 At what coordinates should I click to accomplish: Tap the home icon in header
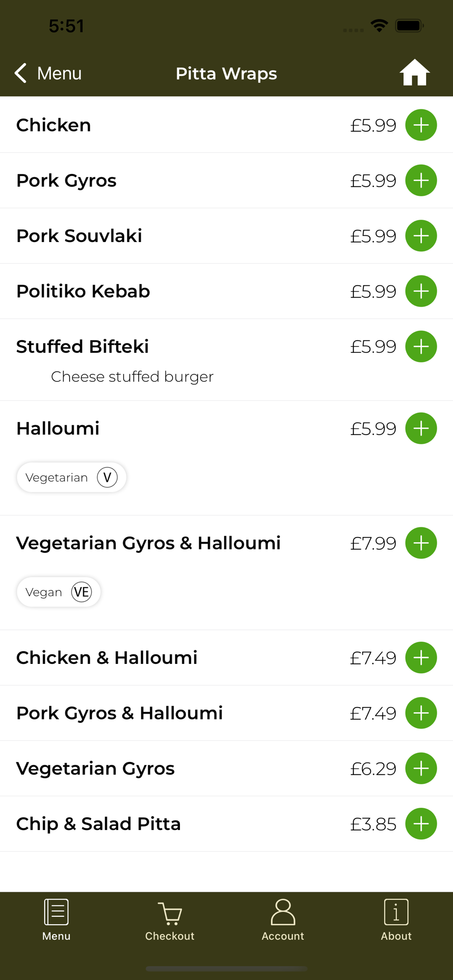414,73
